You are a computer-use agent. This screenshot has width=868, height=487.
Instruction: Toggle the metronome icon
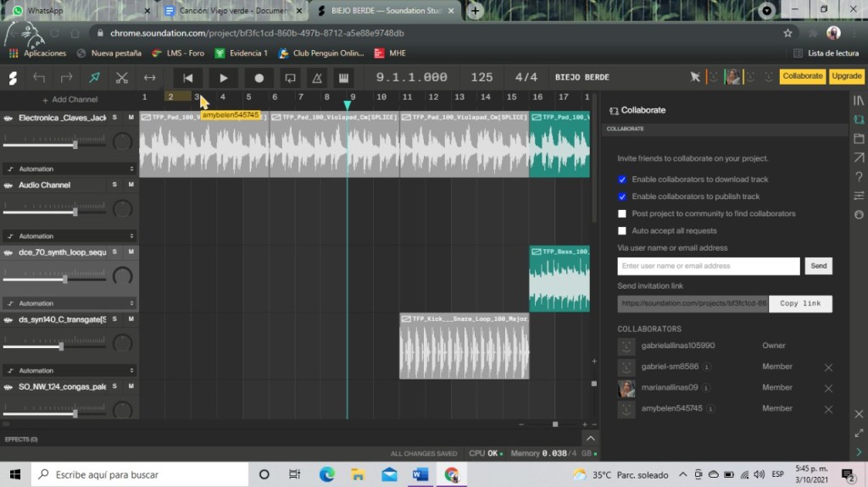[x=317, y=77]
